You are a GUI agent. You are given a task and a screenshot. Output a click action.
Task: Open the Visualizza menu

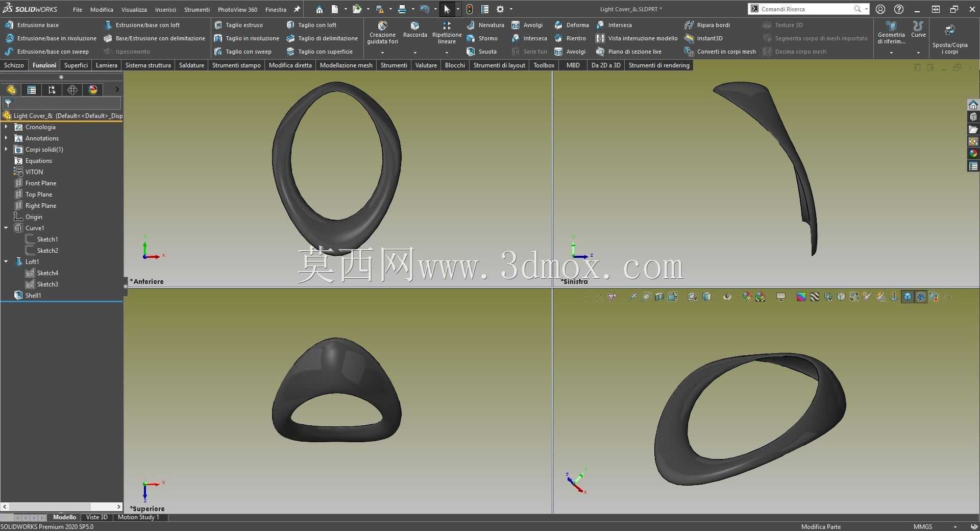134,9
